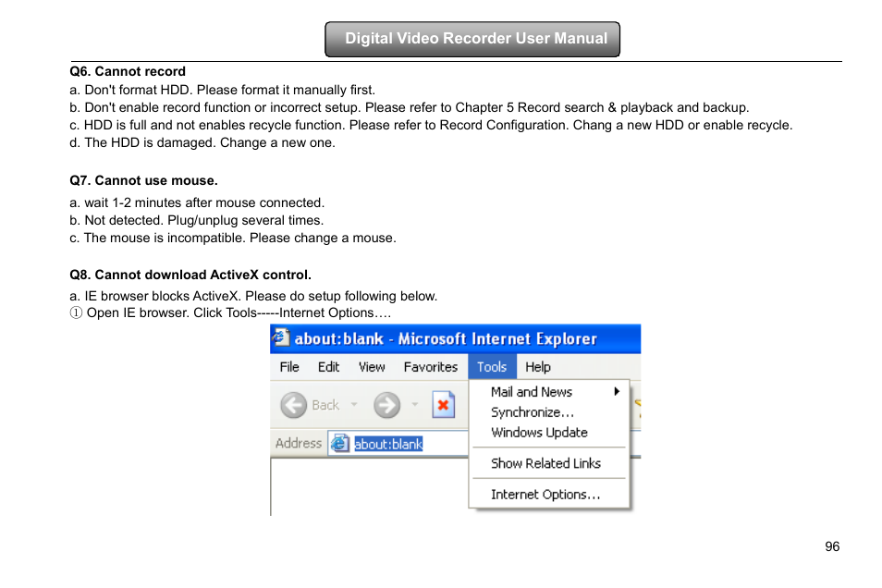Click the IE window title text
Screen dimensions: 882x588
tap(446, 338)
